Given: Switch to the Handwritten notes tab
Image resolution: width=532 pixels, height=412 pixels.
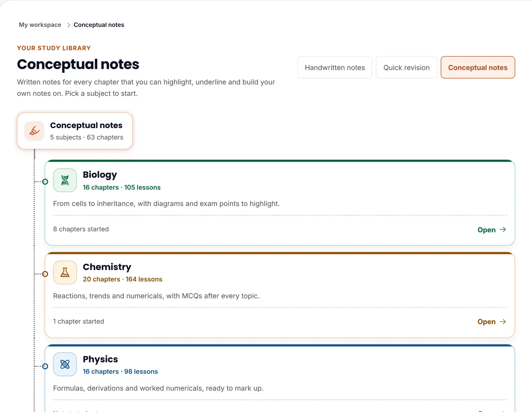Looking at the screenshot, I should [x=335, y=68].
